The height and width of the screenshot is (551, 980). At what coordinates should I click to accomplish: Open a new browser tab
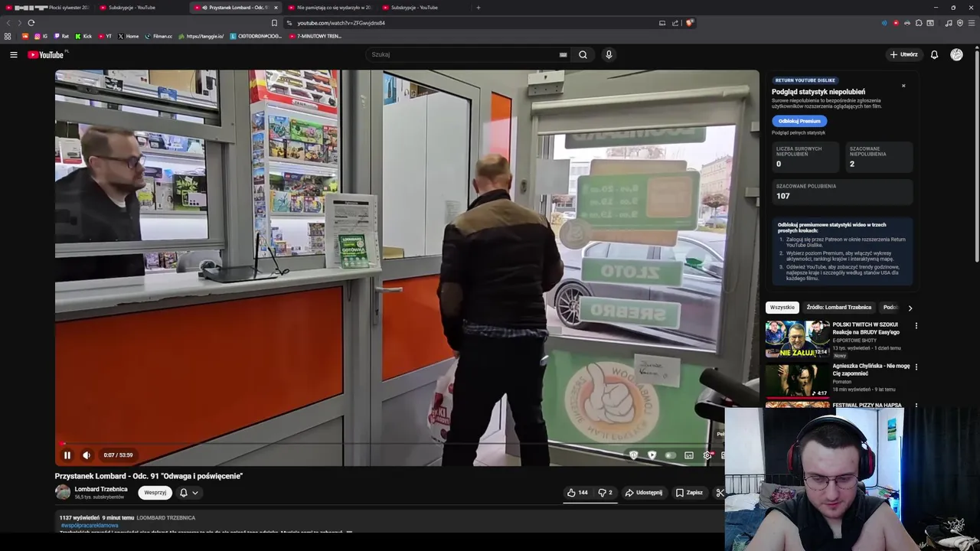[x=479, y=8]
